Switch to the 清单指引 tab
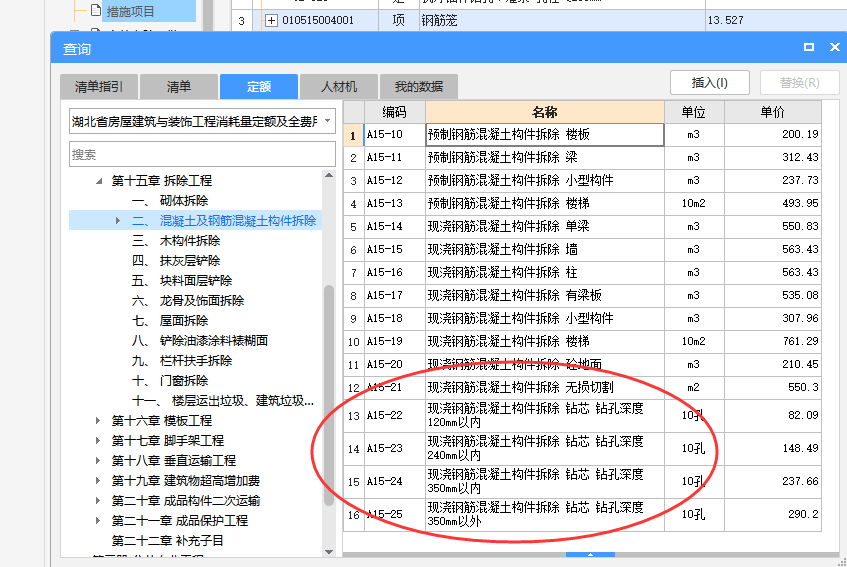This screenshot has height=567, width=847. (99, 86)
